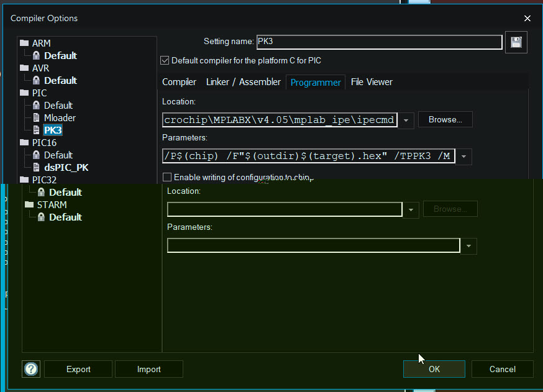Click the empty lower Parameters field
The width and height of the screenshot is (543, 392).
tap(313, 245)
